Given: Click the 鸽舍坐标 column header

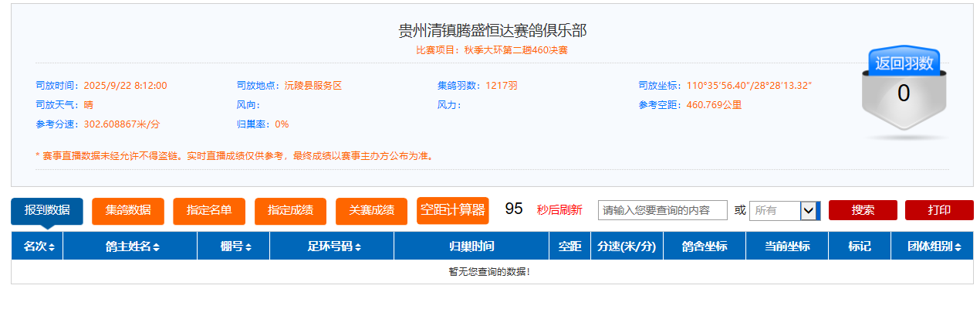Looking at the screenshot, I should tap(704, 246).
